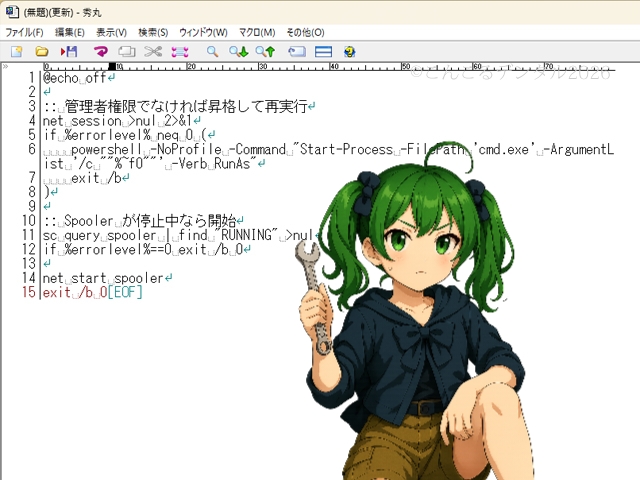Image resolution: width=640 pixels, height=480 pixels.
Task: Click line number 10 in the gutter
Action: click(29, 220)
